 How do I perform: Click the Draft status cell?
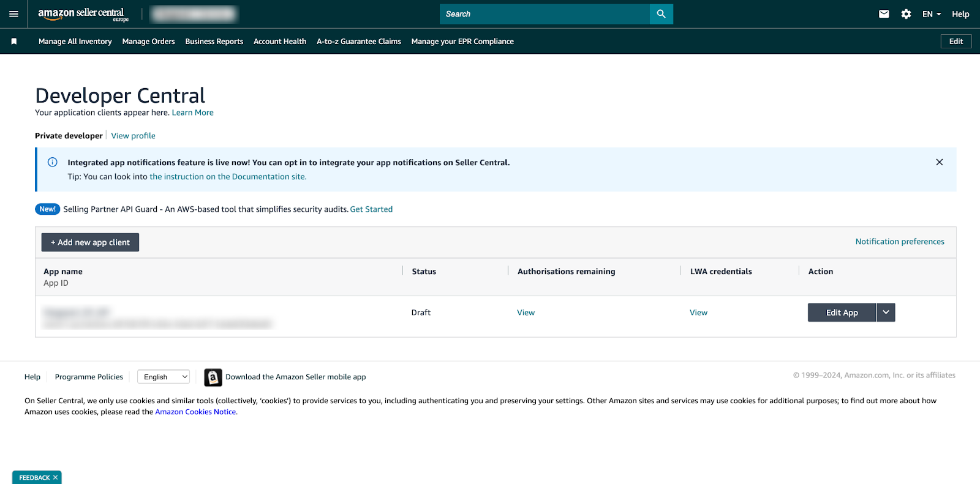[421, 313]
